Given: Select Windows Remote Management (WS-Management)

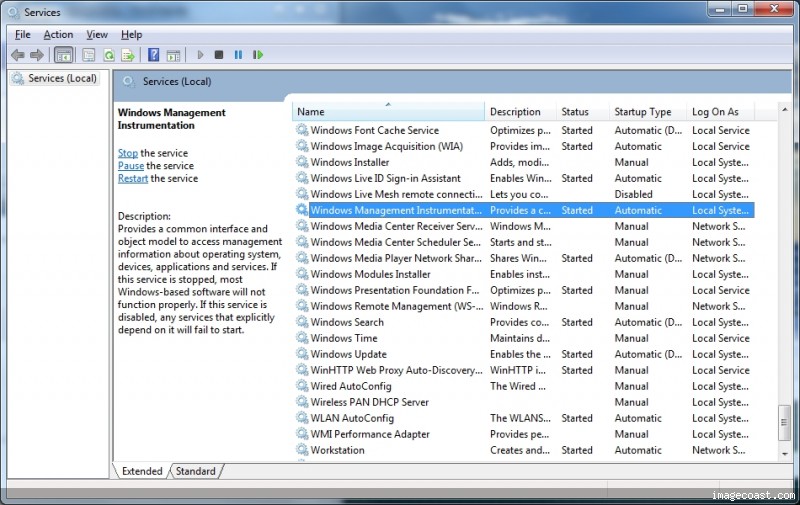Looking at the screenshot, I should tap(523, 306).
